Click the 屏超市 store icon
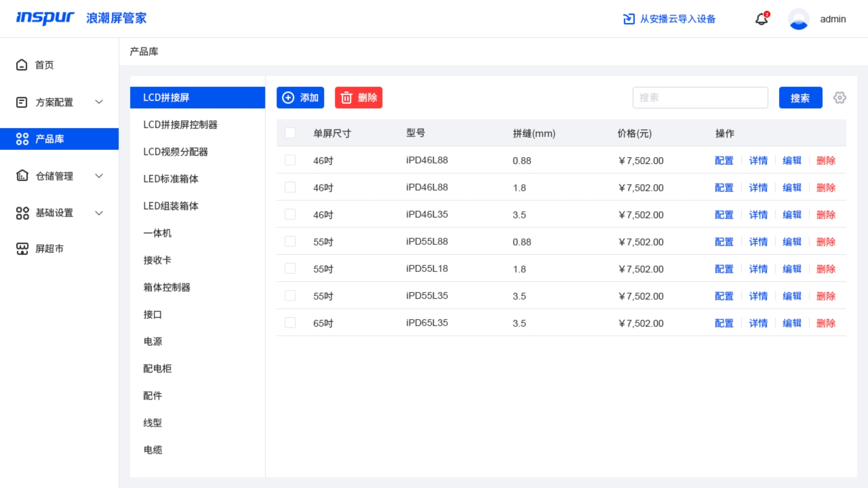Screen dimensions: 868x488 pyautogui.click(x=22, y=249)
